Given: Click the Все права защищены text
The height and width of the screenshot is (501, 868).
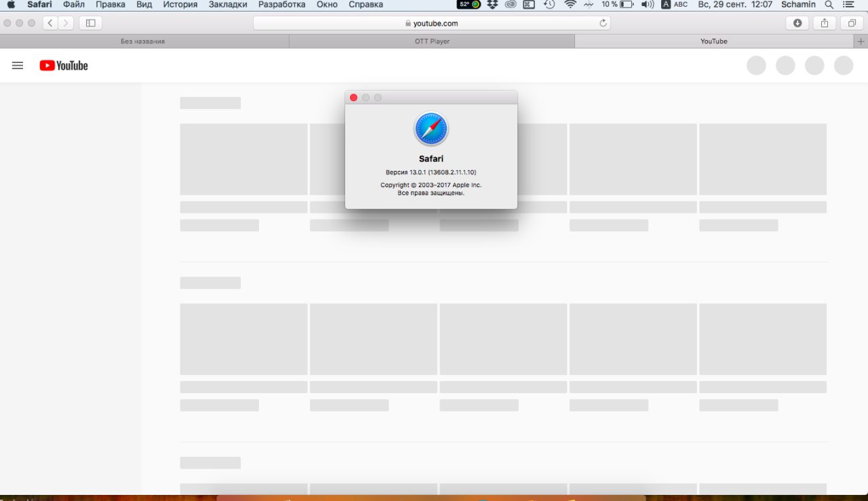Looking at the screenshot, I should point(431,193).
